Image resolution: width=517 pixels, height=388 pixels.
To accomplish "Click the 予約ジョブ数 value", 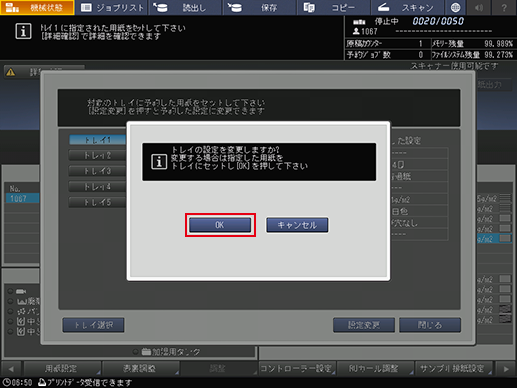I will point(421,55).
